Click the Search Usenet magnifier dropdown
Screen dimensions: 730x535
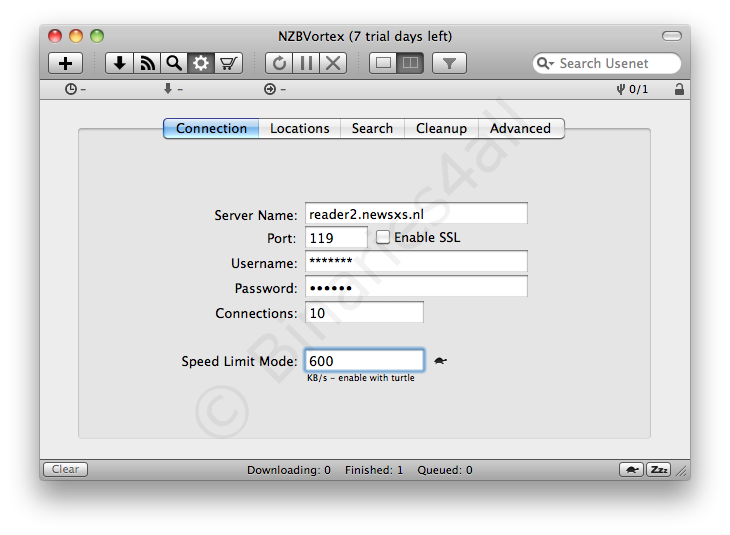point(545,63)
